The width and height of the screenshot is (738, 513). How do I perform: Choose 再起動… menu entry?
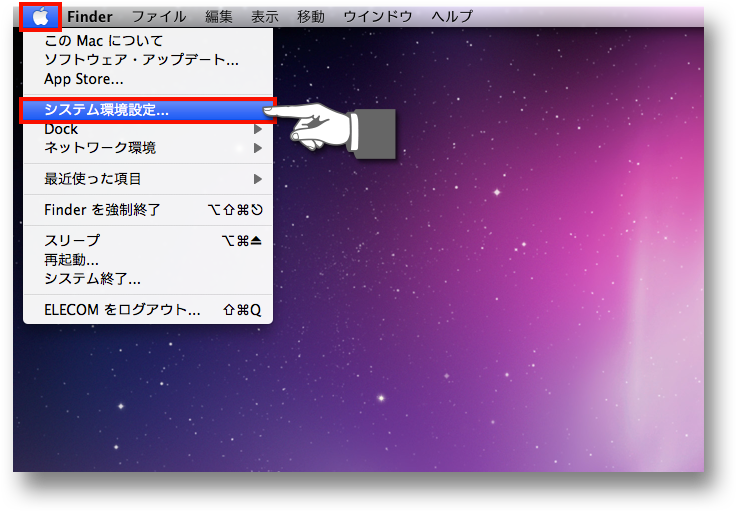[x=148, y=260]
